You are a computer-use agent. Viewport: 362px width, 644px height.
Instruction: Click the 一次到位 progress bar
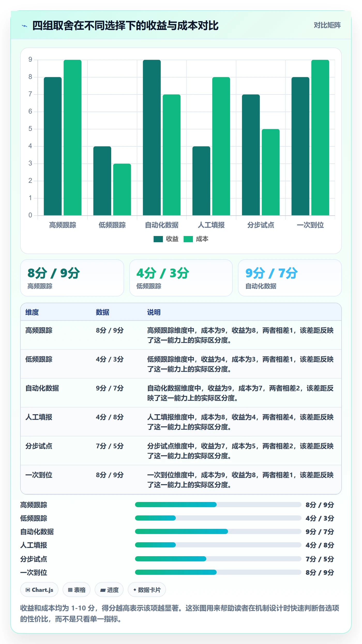(218, 572)
